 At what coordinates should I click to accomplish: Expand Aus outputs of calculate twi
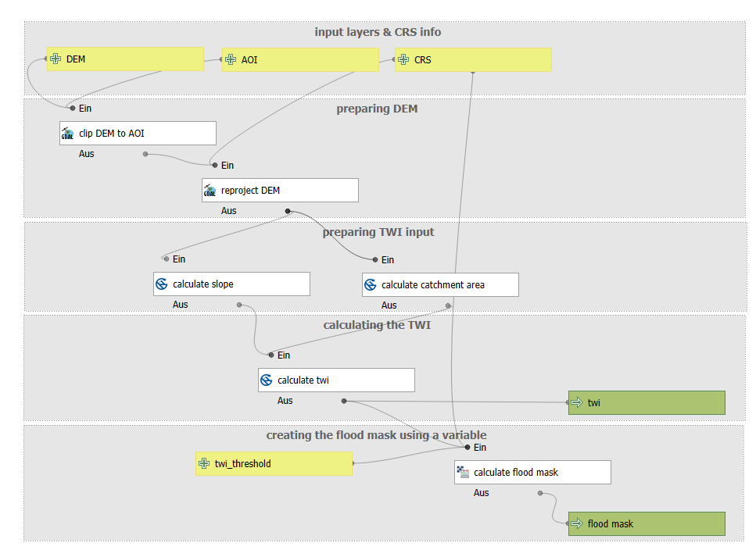tap(285, 401)
